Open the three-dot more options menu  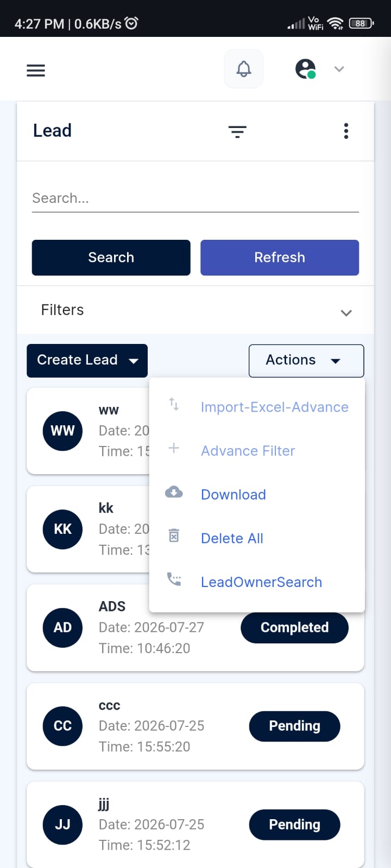[346, 131]
